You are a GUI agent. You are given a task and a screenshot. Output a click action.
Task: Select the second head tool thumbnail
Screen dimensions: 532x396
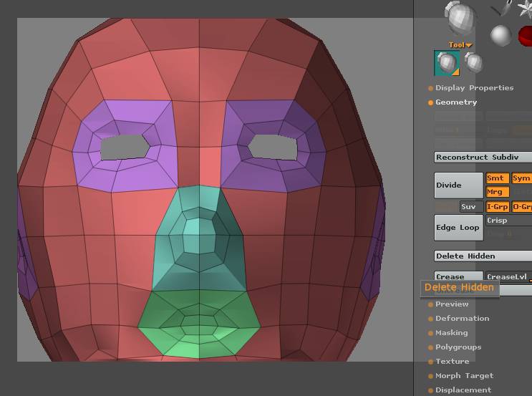(x=473, y=62)
